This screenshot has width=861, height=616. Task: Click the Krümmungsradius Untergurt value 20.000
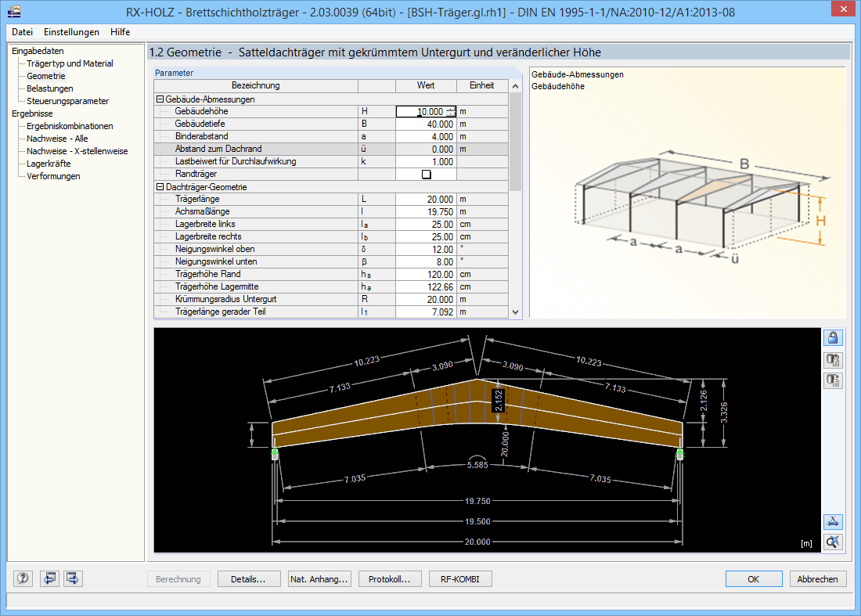tap(426, 300)
